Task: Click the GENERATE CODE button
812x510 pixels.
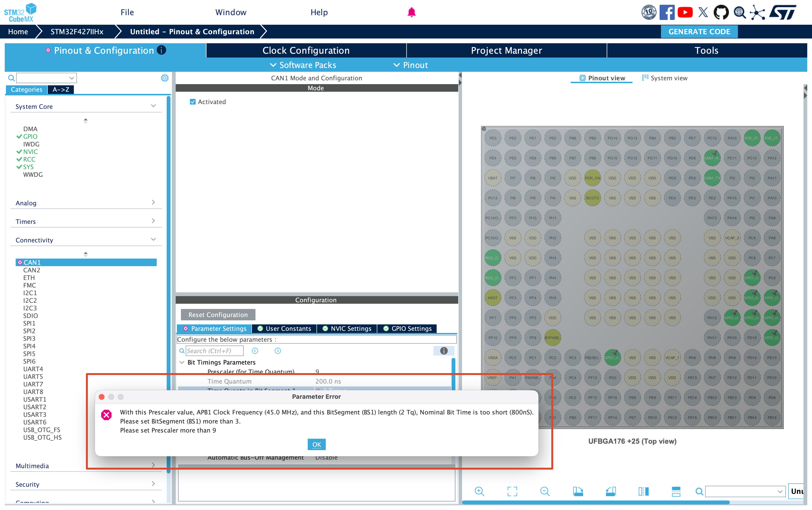Action: point(699,32)
